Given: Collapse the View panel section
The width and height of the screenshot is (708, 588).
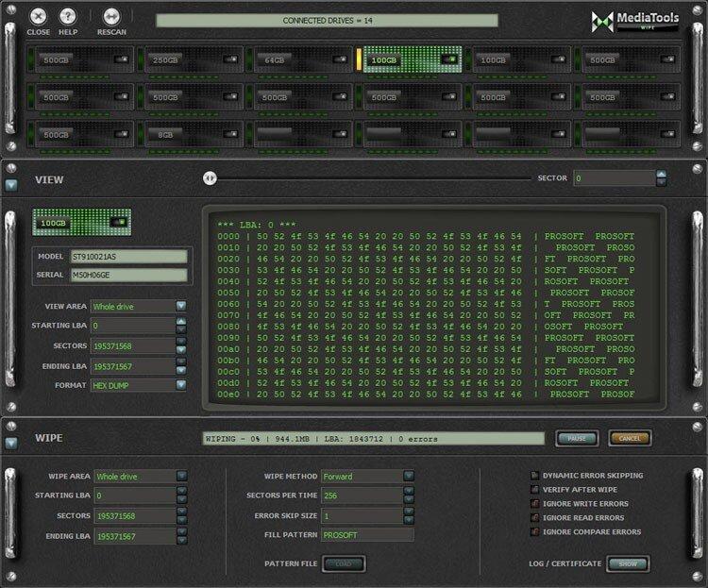Looking at the screenshot, I should click(x=10, y=187).
